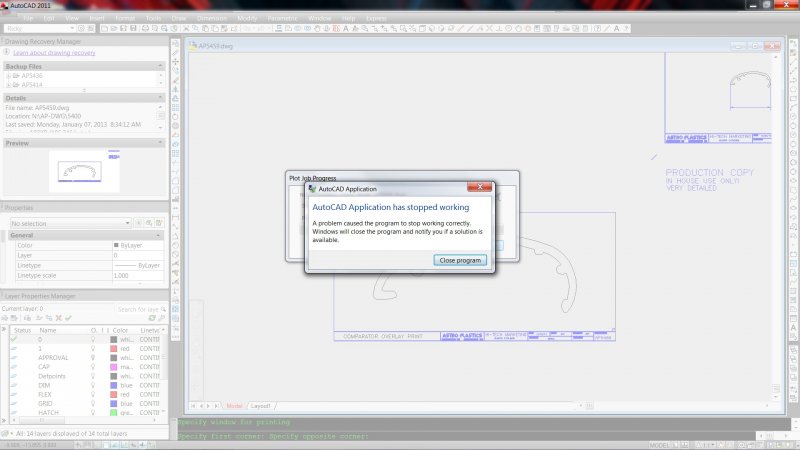
Task: Switch to the Model tab
Action: click(234, 406)
